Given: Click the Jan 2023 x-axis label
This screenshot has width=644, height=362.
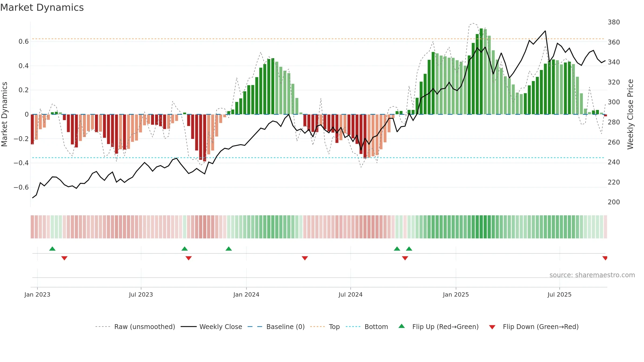Looking at the screenshot, I should (37, 294).
